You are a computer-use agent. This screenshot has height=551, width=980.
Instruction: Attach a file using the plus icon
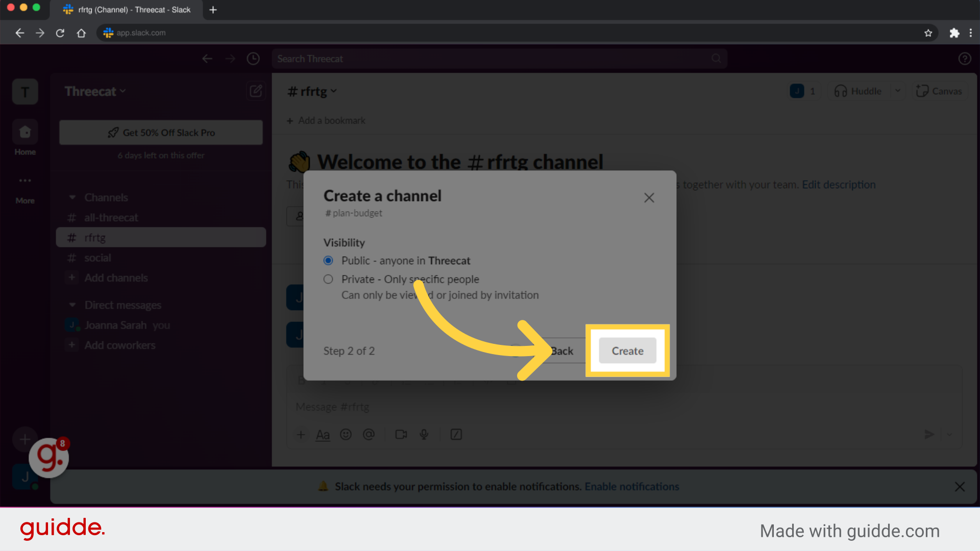(301, 434)
